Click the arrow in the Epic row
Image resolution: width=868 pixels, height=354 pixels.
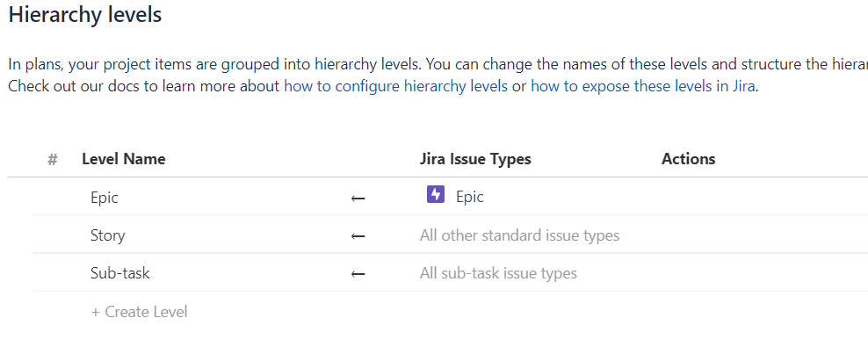[x=358, y=198]
